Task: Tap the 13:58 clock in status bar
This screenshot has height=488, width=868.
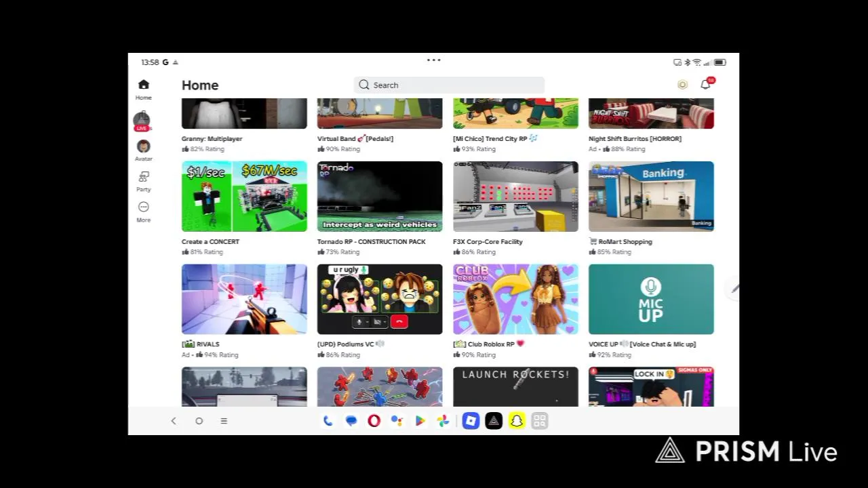Action: [150, 62]
